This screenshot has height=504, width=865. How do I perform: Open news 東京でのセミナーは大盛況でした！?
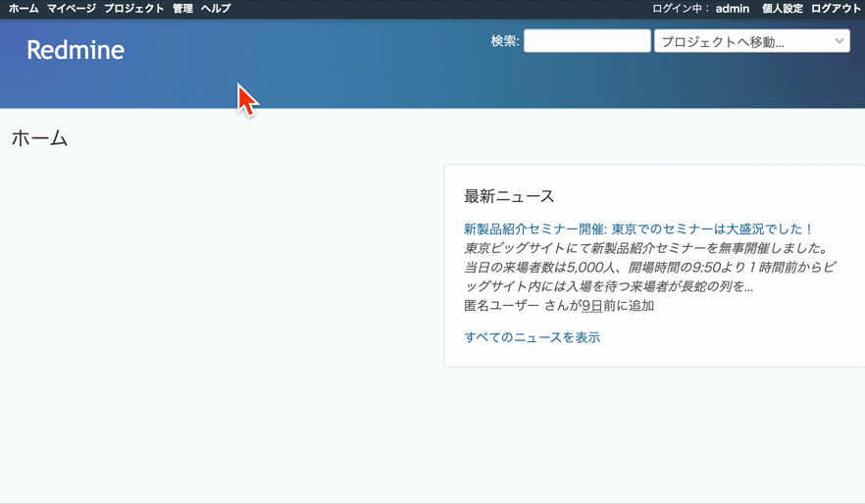[x=713, y=228]
